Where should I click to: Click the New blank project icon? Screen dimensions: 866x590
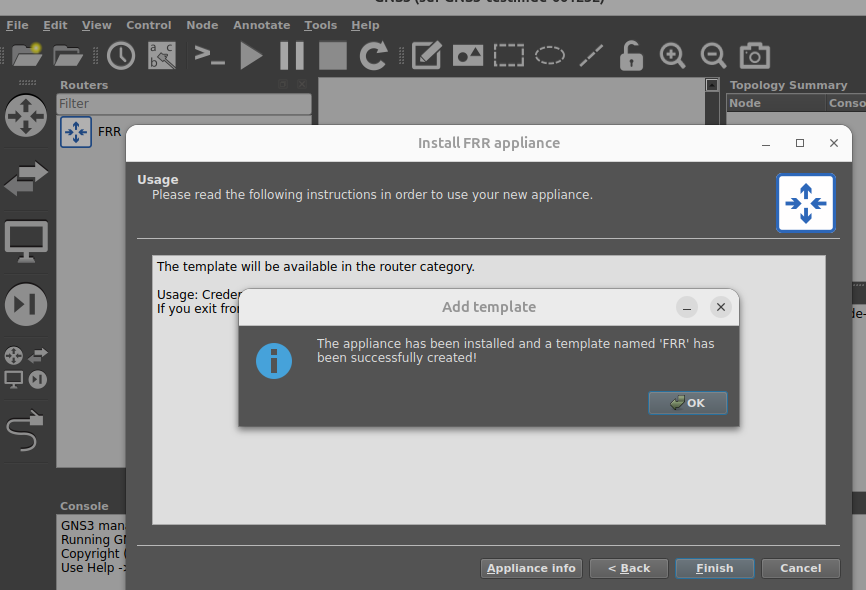(x=27, y=55)
